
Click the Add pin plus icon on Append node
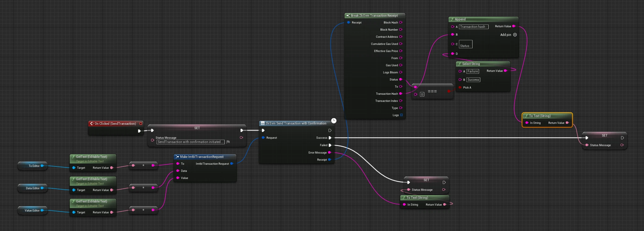tap(515, 35)
